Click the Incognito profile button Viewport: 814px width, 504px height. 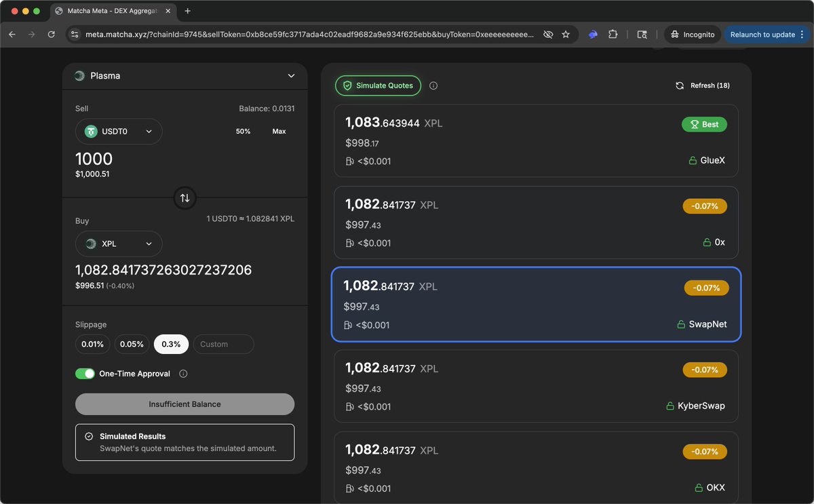pyautogui.click(x=693, y=35)
